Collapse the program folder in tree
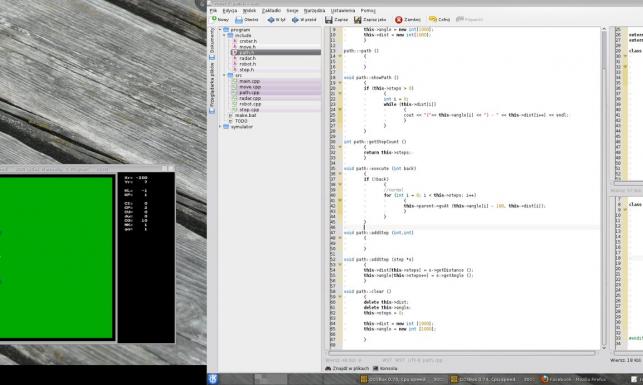 click(220, 30)
